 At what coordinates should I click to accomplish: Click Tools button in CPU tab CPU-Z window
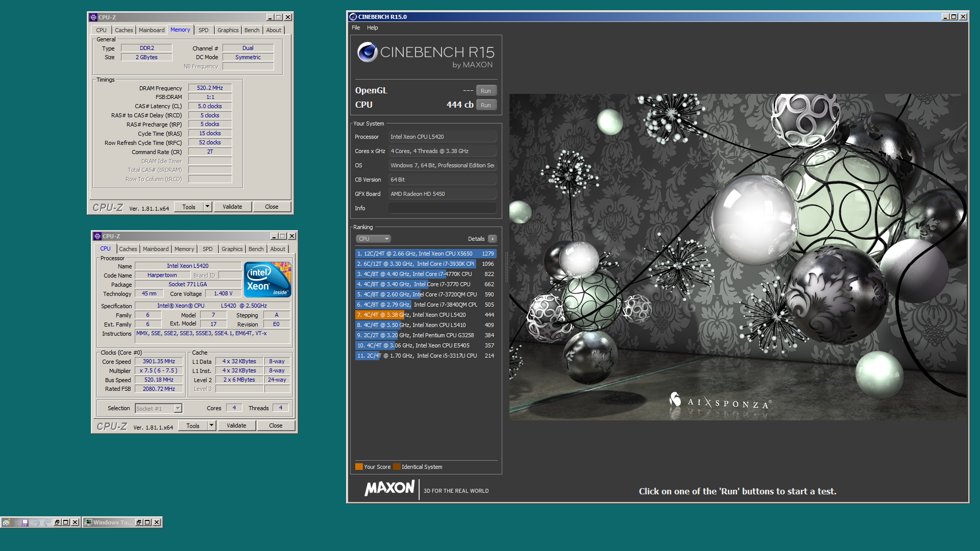click(x=193, y=425)
